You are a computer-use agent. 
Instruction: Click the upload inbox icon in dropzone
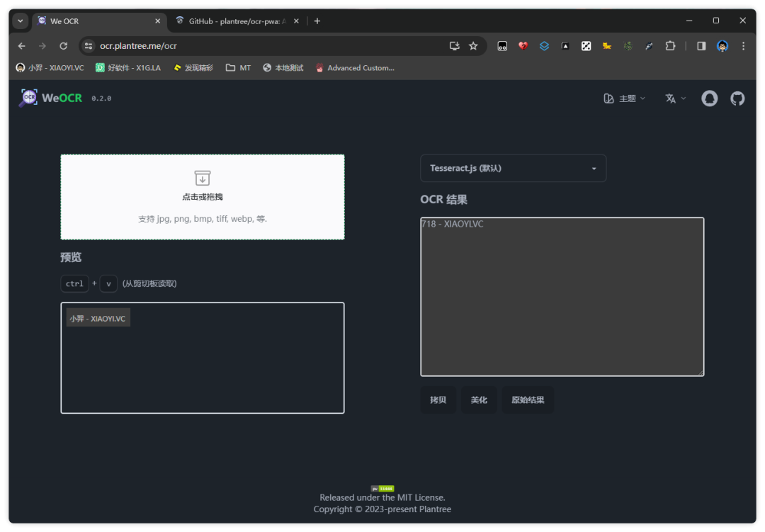(x=203, y=178)
